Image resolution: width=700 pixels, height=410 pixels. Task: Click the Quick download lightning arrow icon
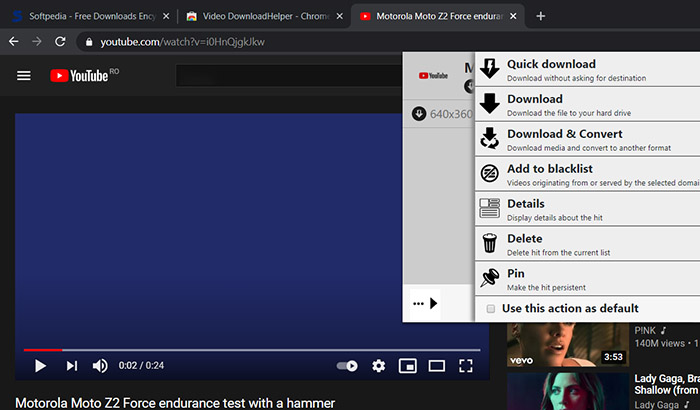click(x=490, y=69)
